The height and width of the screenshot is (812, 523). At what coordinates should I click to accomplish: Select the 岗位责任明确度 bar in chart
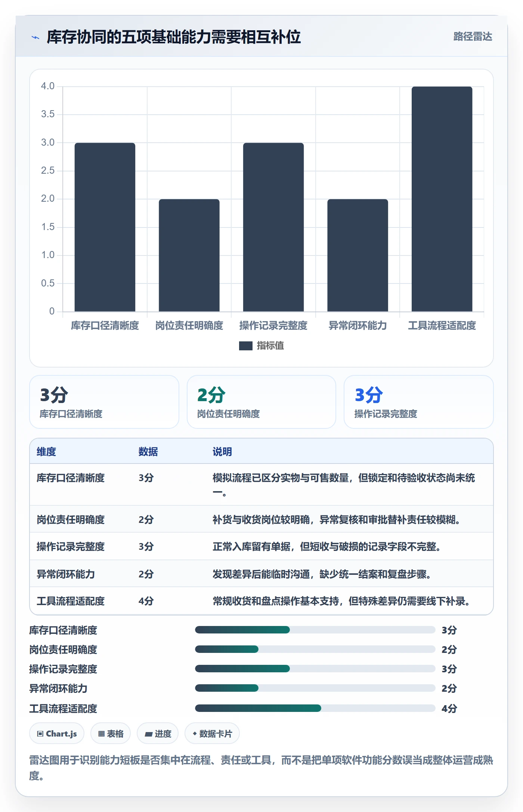coord(189,255)
